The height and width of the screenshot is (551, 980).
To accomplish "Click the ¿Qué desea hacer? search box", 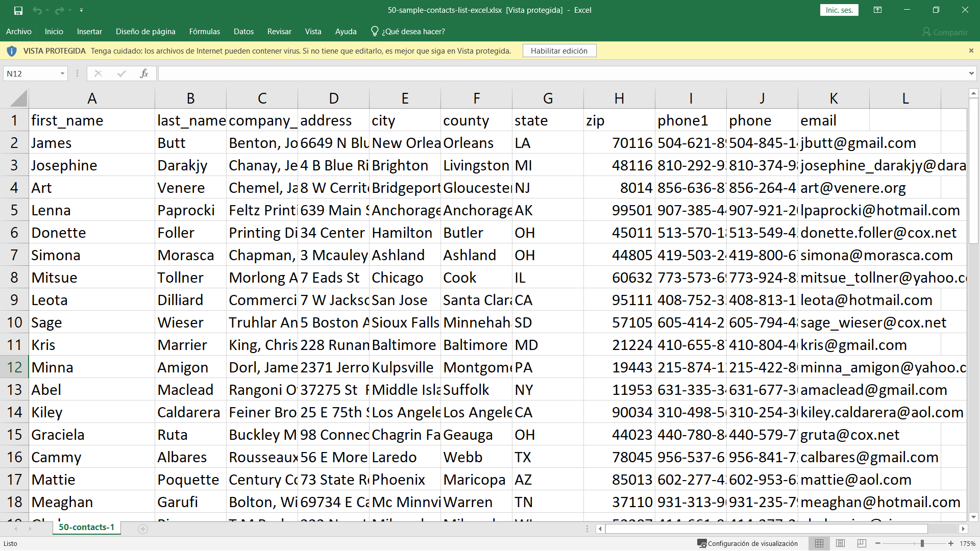I will coord(413,32).
